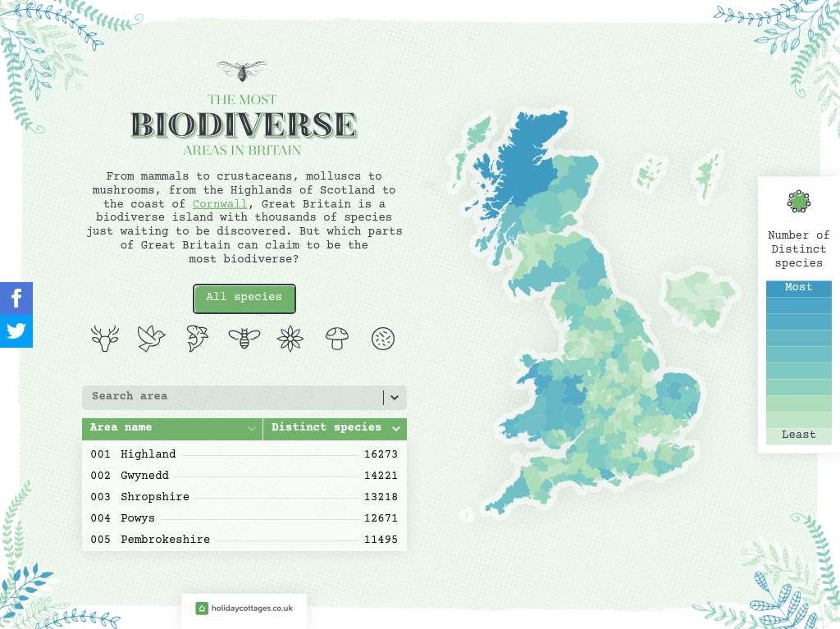Select the bird category icon
840x629 pixels.
point(151,338)
